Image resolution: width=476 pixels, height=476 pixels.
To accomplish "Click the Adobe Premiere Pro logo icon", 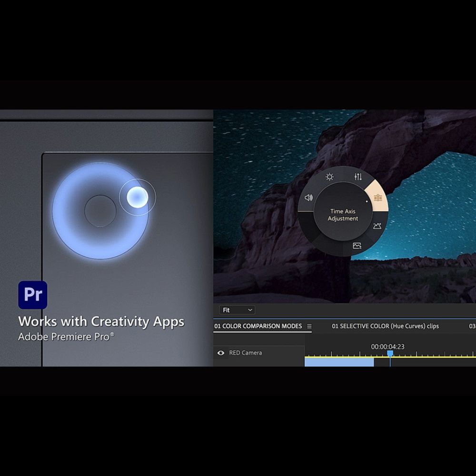I will [x=33, y=295].
